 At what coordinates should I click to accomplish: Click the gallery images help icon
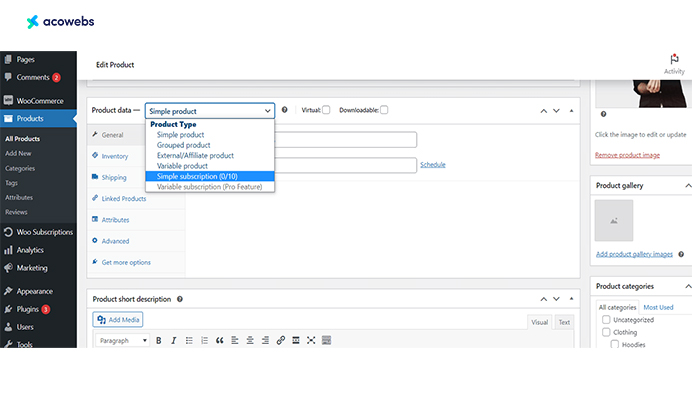[x=681, y=254]
